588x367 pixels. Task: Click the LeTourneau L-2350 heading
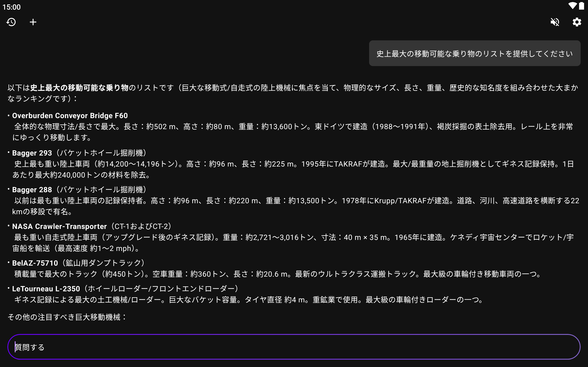[46, 289]
